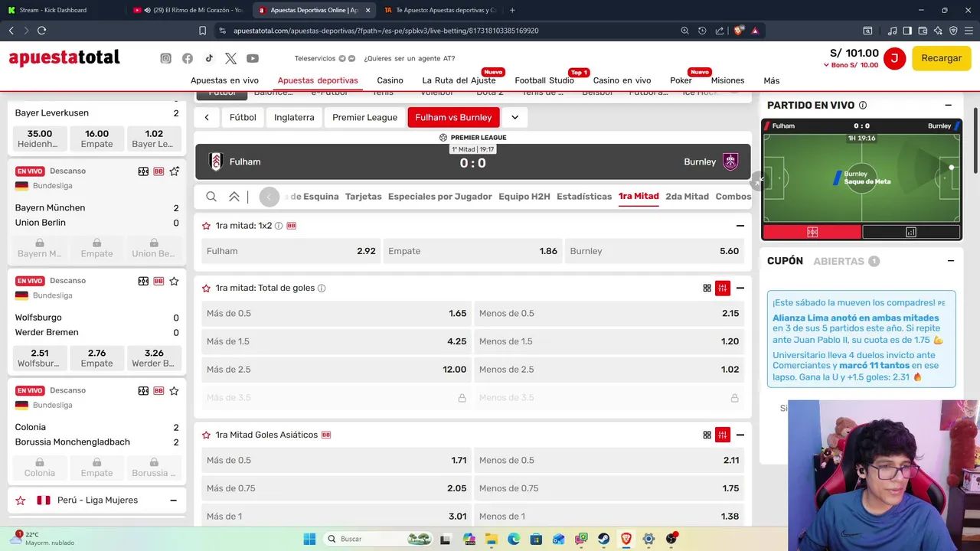
Task: Collapse the PARTIDO EN VIVO panel
Action: pos(949,106)
